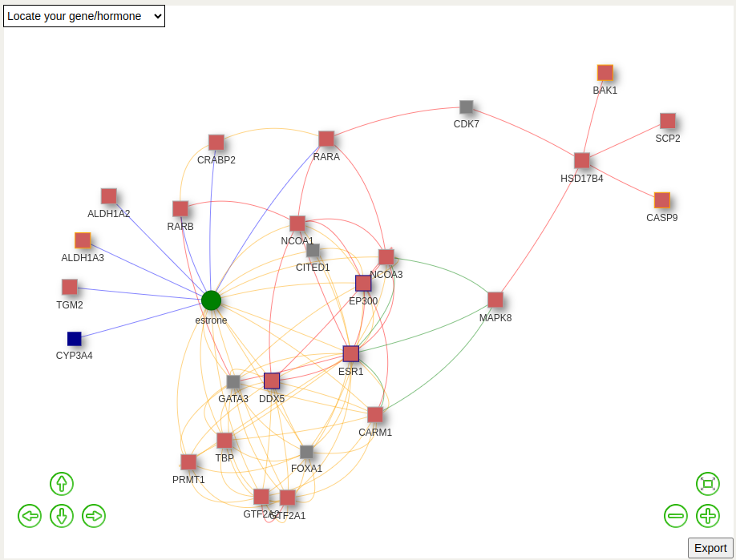Select the HSD17B4 gene node

[x=582, y=160]
